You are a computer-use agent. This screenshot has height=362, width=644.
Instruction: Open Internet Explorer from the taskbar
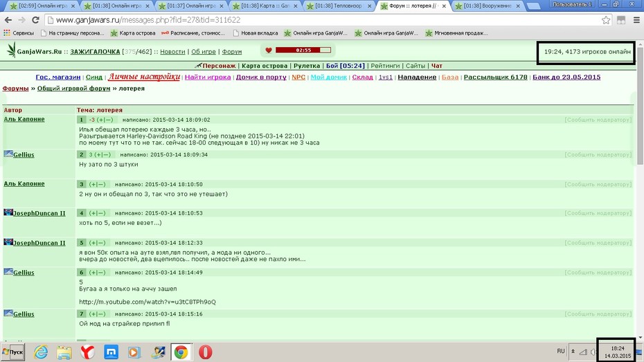(x=41, y=352)
